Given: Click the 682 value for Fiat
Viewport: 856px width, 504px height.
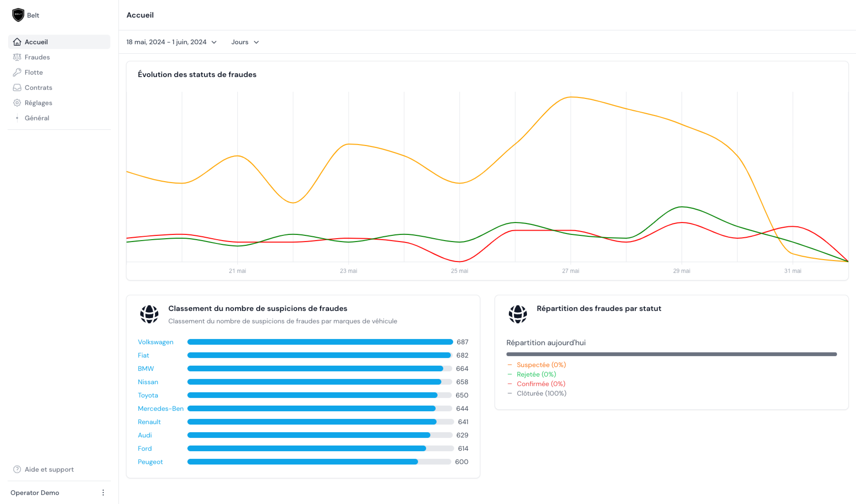Looking at the screenshot, I should 462,355.
